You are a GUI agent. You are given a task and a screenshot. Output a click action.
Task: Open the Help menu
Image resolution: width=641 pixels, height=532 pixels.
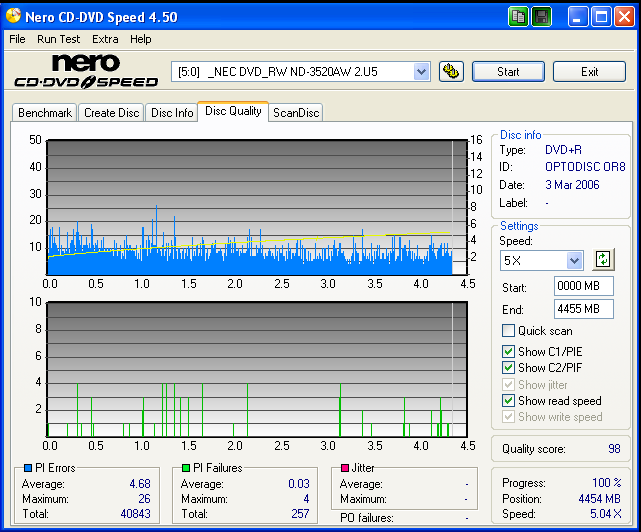point(141,39)
